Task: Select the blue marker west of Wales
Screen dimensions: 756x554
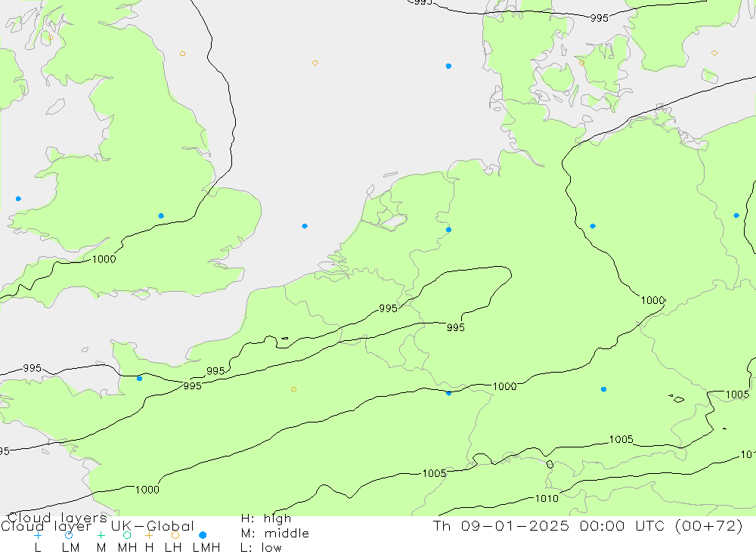Action: (x=18, y=199)
